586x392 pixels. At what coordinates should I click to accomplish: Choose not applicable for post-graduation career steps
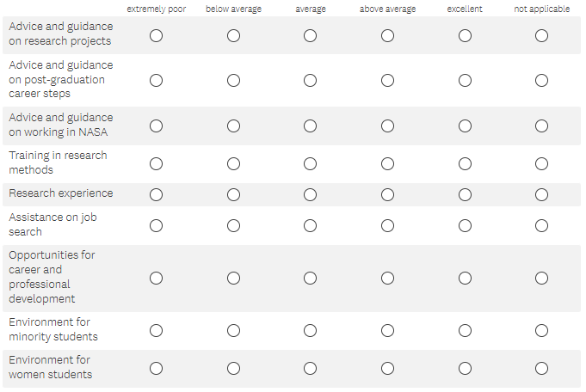tap(541, 80)
